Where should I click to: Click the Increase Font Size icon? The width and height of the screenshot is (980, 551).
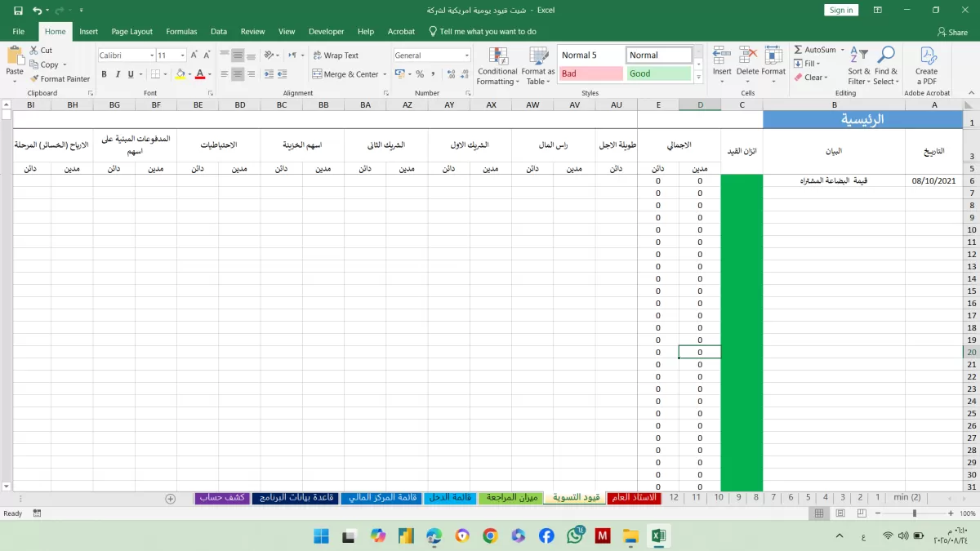pyautogui.click(x=195, y=56)
